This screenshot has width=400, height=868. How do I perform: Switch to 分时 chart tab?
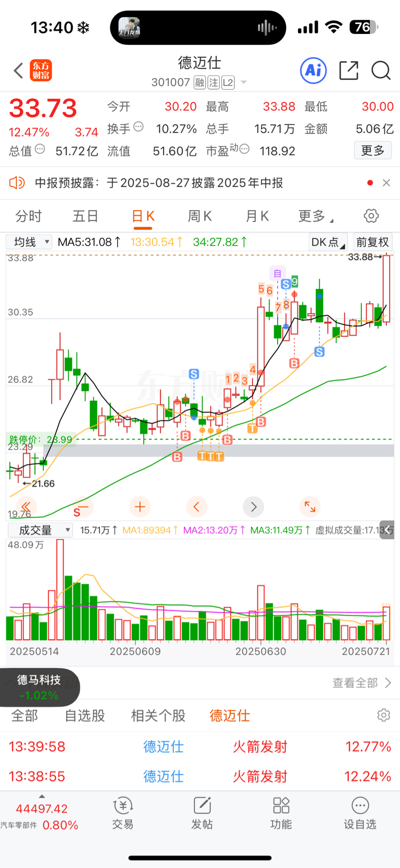[x=29, y=216]
